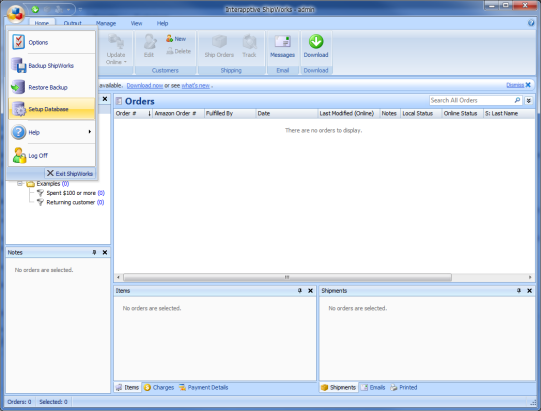The height and width of the screenshot is (411, 541).
Task: Click the Fulfilled By column header
Action: [x=230, y=113]
